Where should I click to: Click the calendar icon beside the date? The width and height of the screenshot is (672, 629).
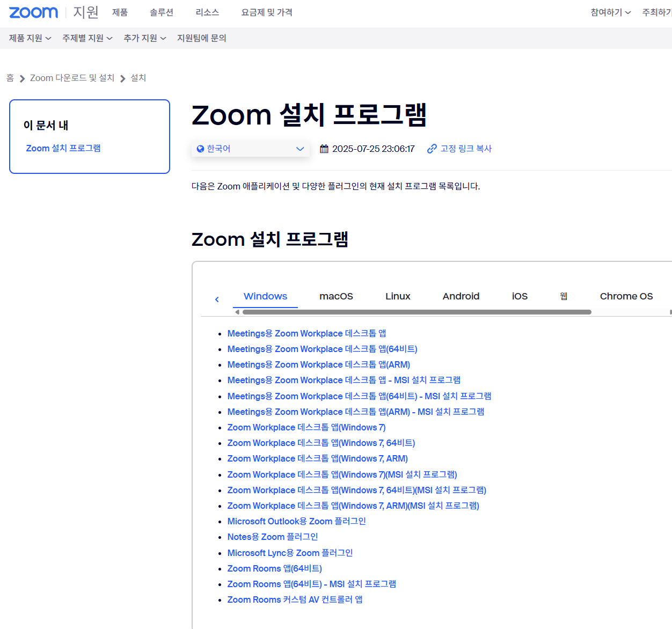[x=324, y=149]
